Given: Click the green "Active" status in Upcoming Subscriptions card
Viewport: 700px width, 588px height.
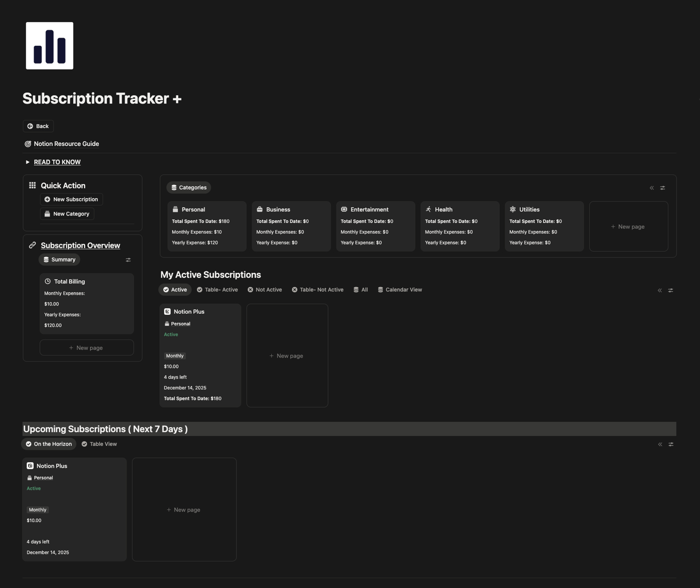Looking at the screenshot, I should pos(34,489).
